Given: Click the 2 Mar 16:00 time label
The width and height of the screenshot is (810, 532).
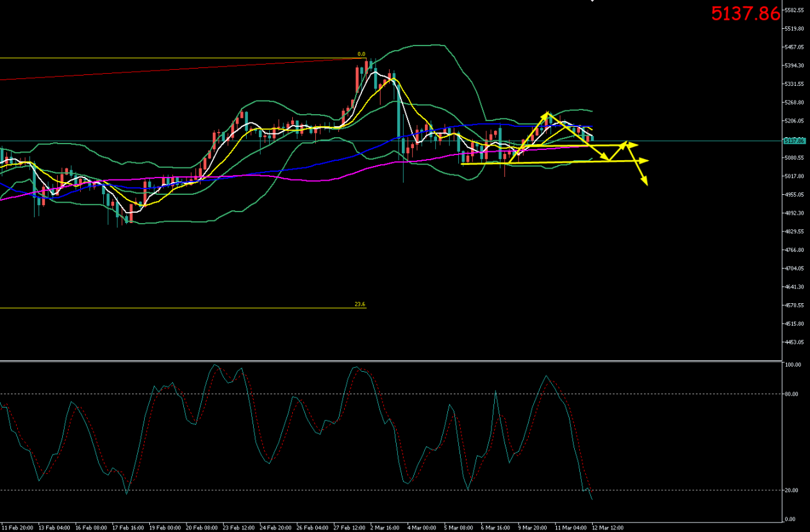Looking at the screenshot, I should 384,528.
